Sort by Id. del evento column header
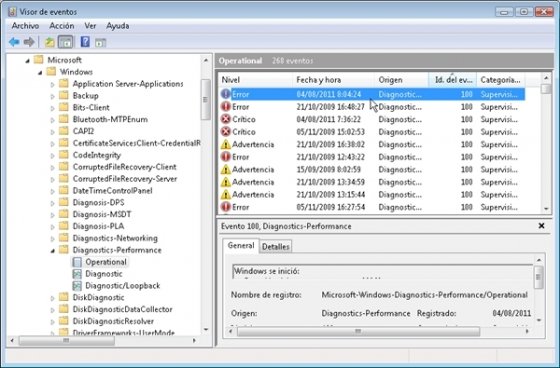This screenshot has height=368, width=560. pyautogui.click(x=452, y=80)
